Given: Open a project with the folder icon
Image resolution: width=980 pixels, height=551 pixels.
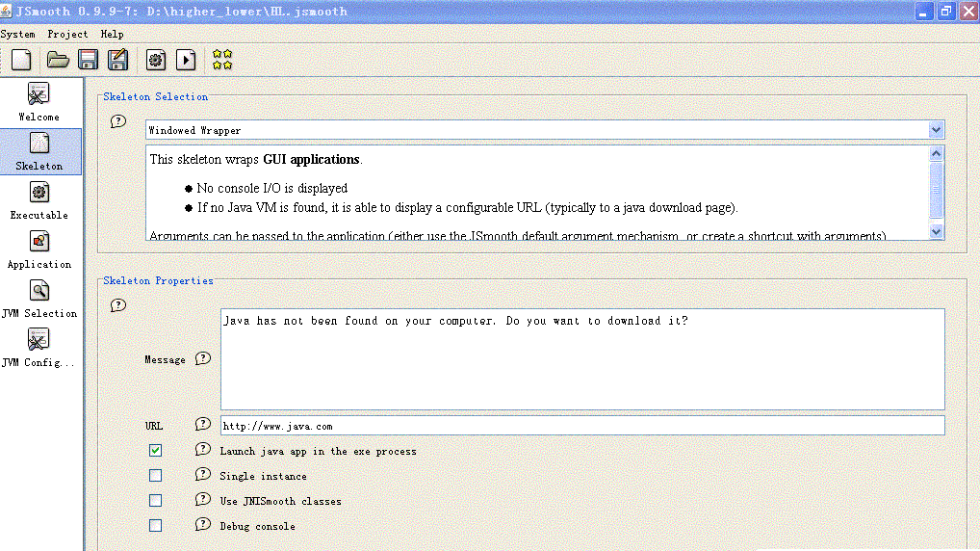Looking at the screenshot, I should coord(58,60).
